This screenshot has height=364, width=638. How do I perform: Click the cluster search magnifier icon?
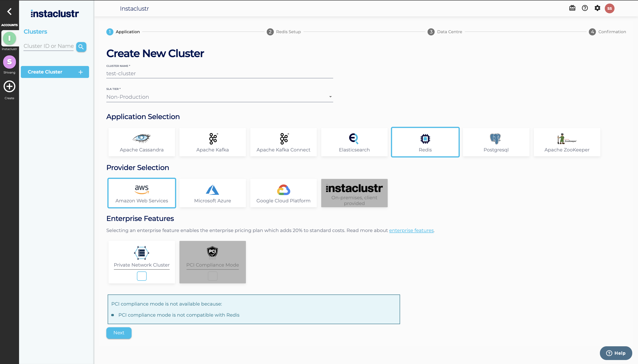tap(81, 47)
